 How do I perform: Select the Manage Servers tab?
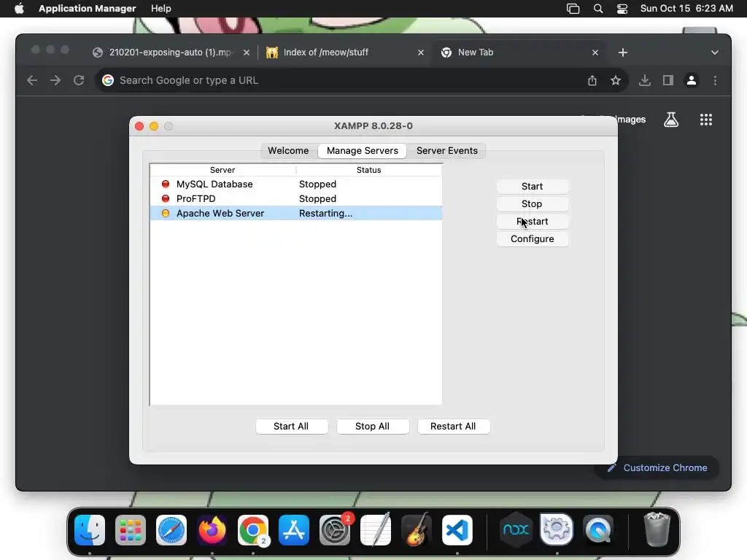pyautogui.click(x=362, y=150)
